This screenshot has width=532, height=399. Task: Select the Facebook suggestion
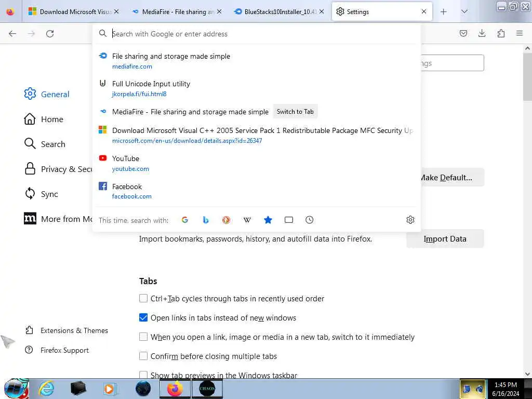[x=257, y=191]
